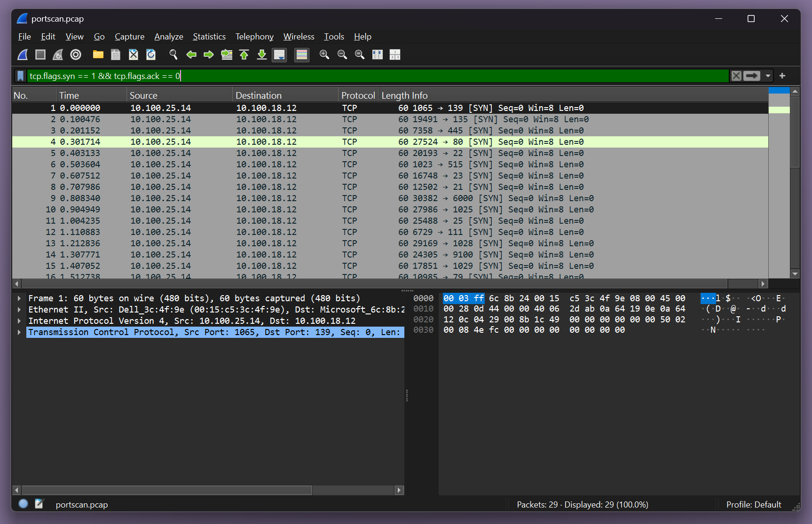Click packet list scroll down arrow

point(795,274)
